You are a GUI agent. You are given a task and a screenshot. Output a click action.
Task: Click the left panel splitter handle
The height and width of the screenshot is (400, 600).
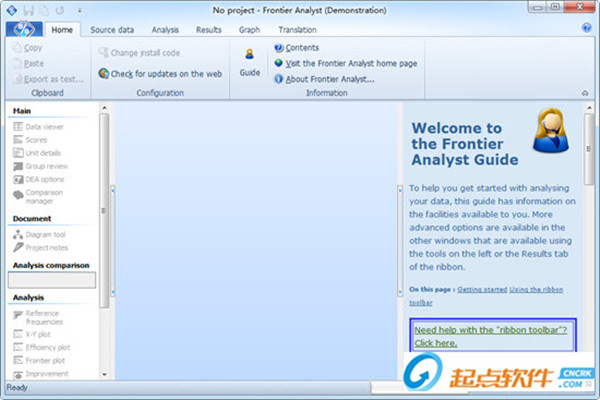(112, 240)
